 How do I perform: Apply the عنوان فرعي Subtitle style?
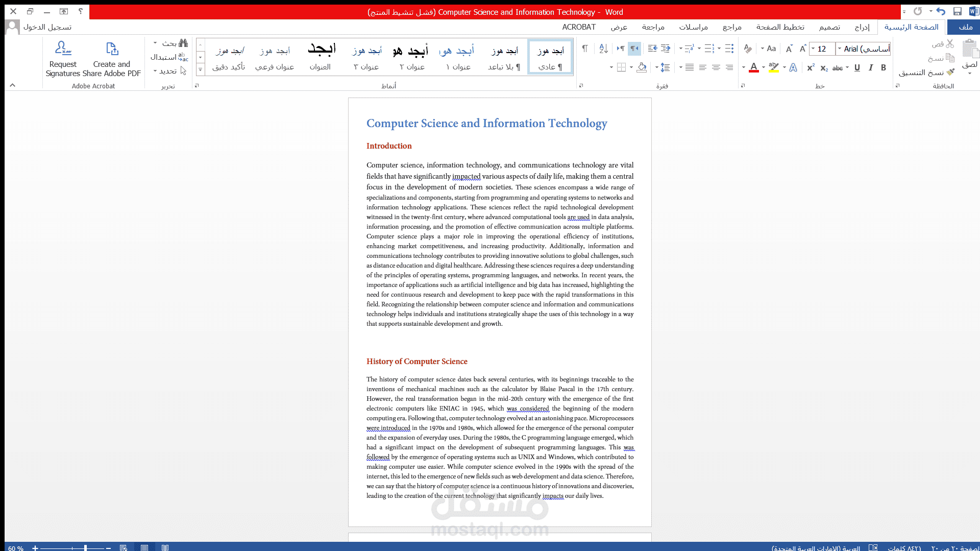tap(275, 57)
